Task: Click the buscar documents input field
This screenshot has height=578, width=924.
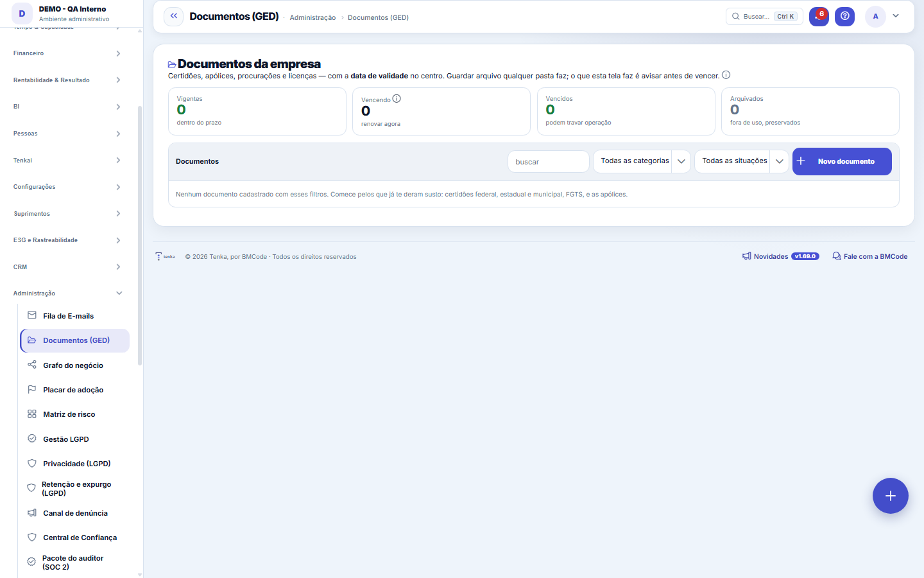Action: (x=549, y=162)
